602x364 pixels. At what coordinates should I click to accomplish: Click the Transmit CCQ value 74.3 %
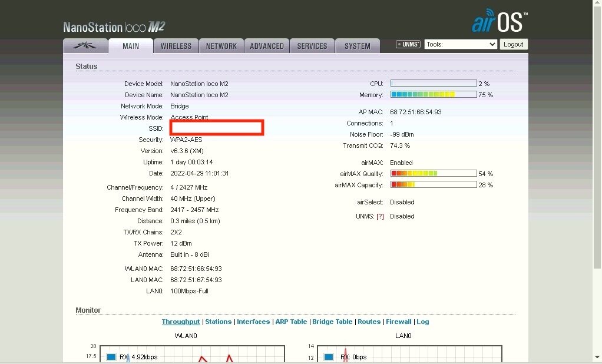pyautogui.click(x=400, y=145)
